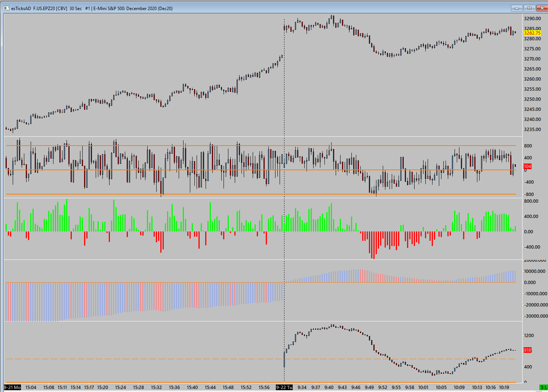
Task: Click the 15:04 time axis label
Action: [31, 388]
